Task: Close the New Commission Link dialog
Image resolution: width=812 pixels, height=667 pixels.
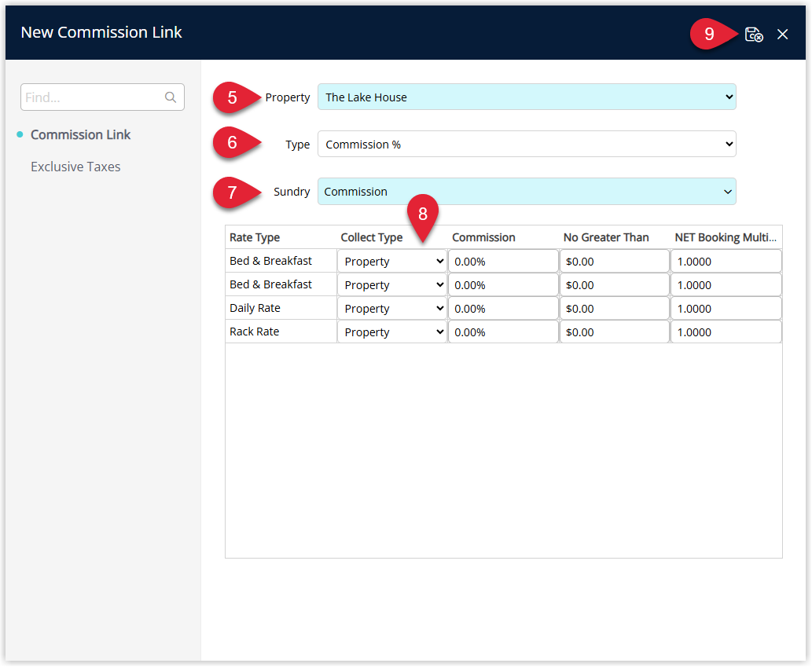Action: [x=782, y=35]
